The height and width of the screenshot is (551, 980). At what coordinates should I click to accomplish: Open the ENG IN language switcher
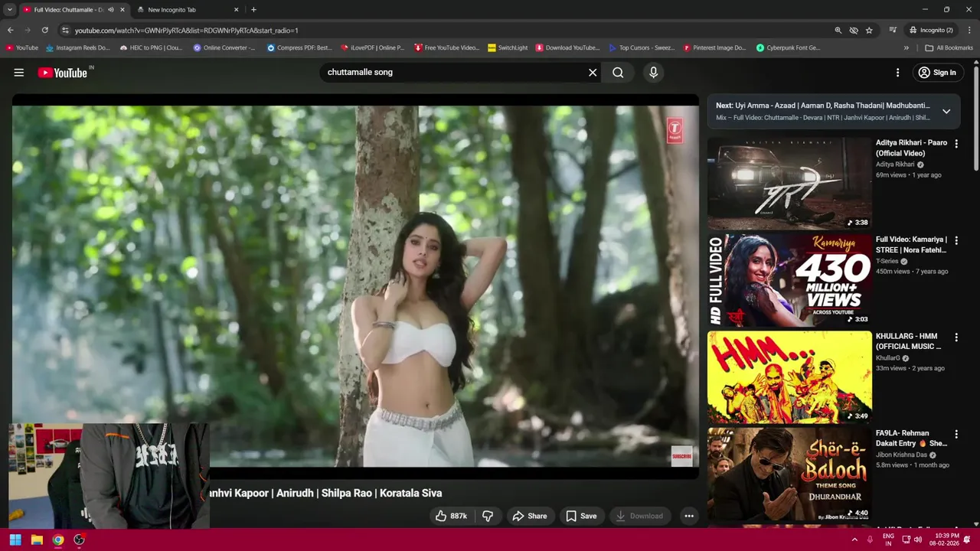[888, 540]
